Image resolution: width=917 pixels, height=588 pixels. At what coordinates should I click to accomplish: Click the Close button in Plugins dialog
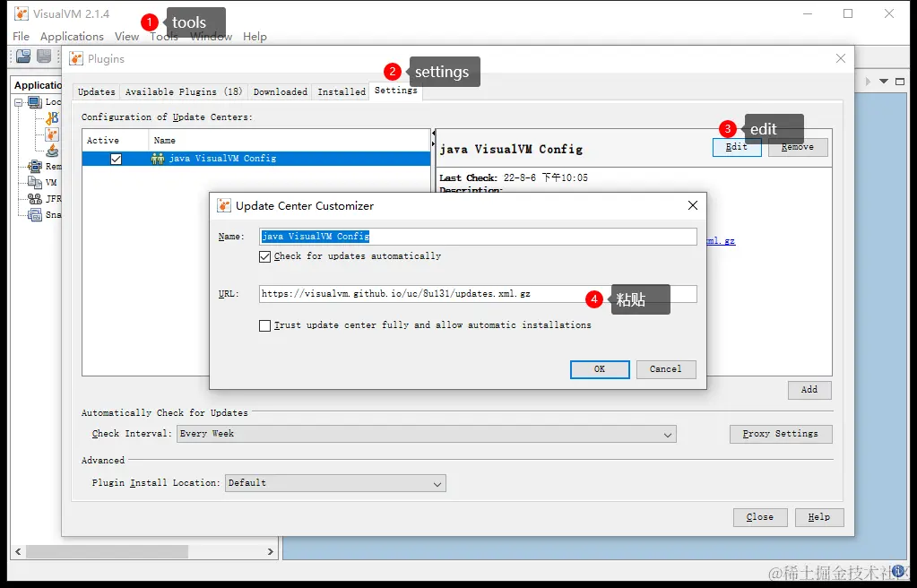click(x=760, y=517)
